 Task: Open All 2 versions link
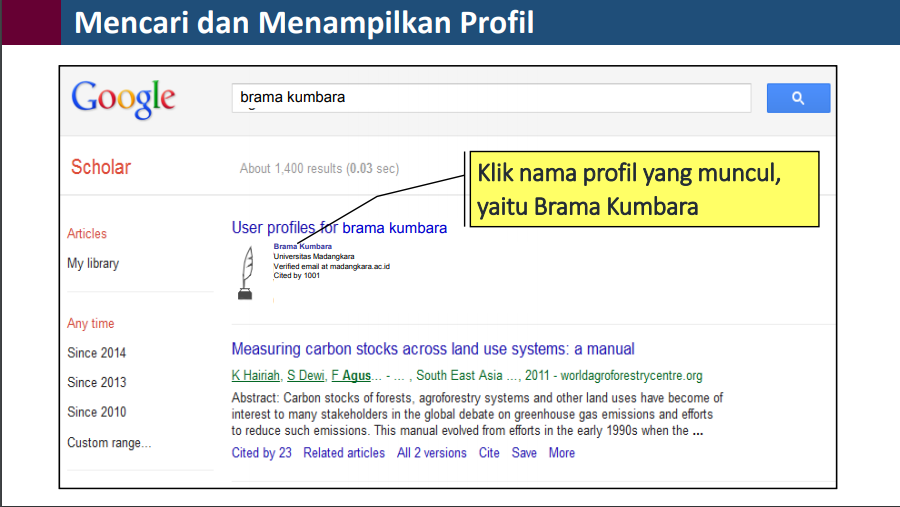click(432, 453)
